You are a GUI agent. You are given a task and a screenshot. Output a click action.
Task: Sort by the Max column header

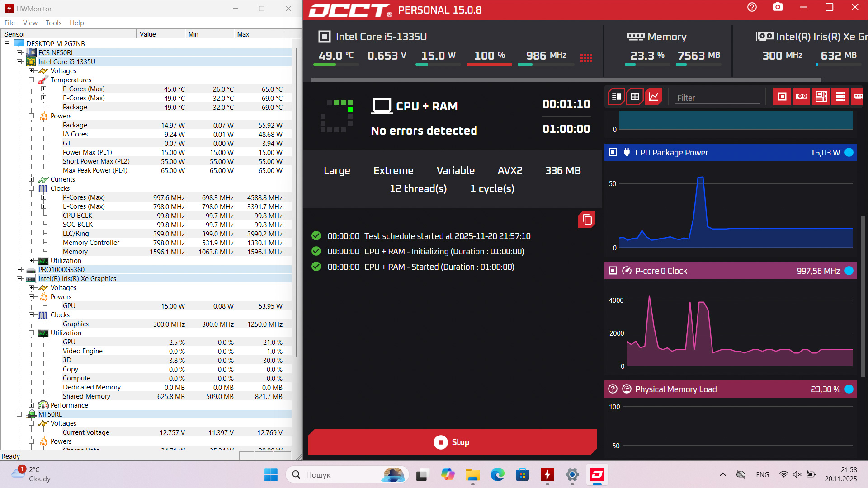click(258, 34)
